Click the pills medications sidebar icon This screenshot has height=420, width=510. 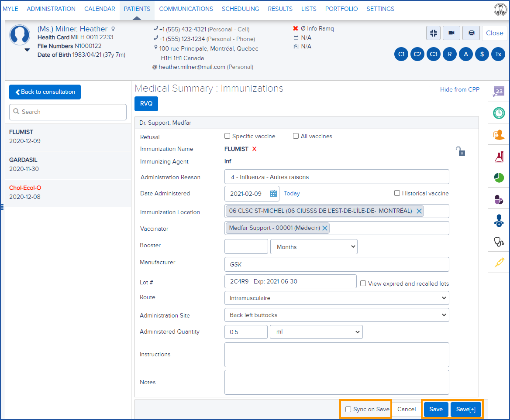pyautogui.click(x=498, y=198)
